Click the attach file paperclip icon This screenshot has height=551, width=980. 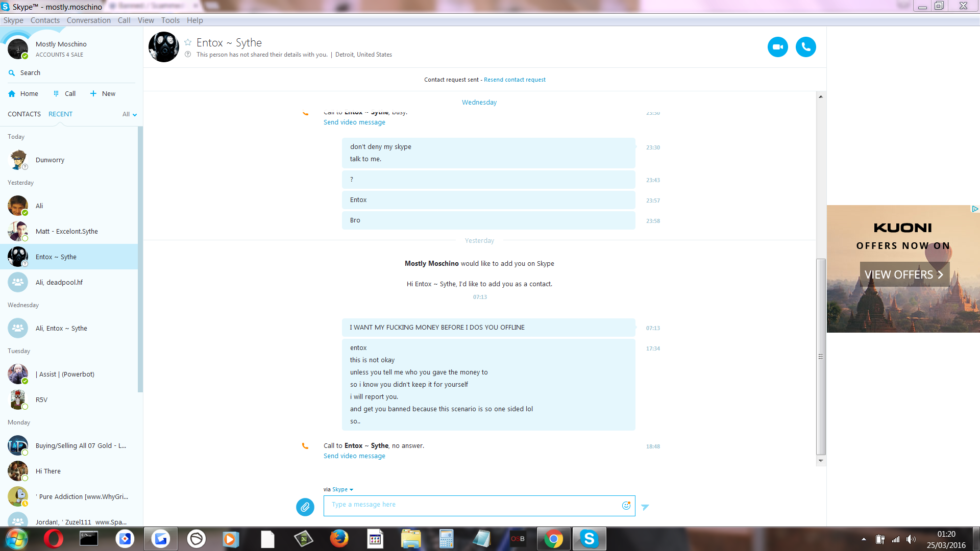point(305,507)
